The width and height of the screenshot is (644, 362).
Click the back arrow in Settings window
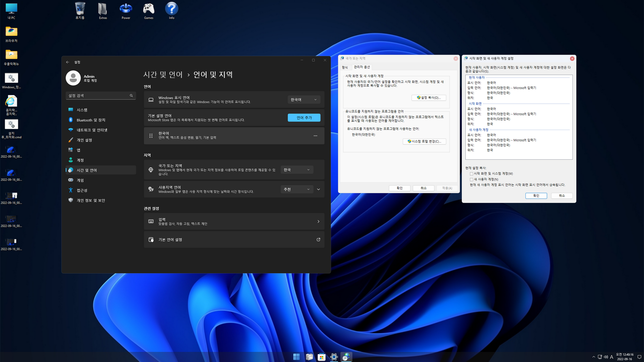pos(68,62)
